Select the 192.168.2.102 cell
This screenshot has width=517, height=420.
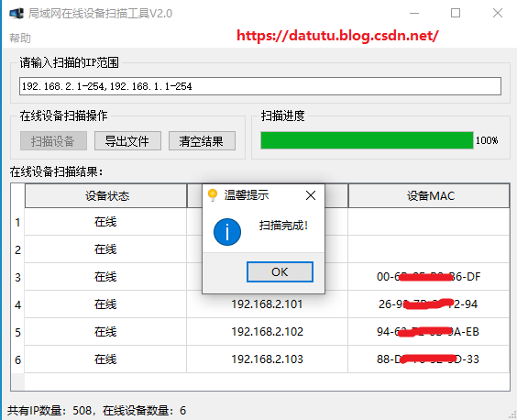267,332
